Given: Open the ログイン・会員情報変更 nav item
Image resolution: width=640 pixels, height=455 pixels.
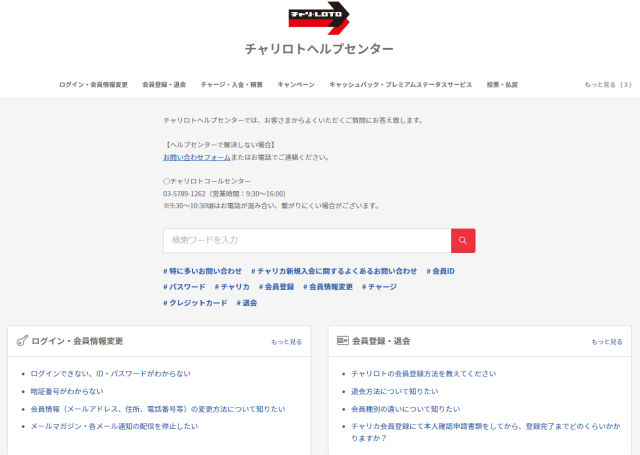Looking at the screenshot, I should (93, 84).
